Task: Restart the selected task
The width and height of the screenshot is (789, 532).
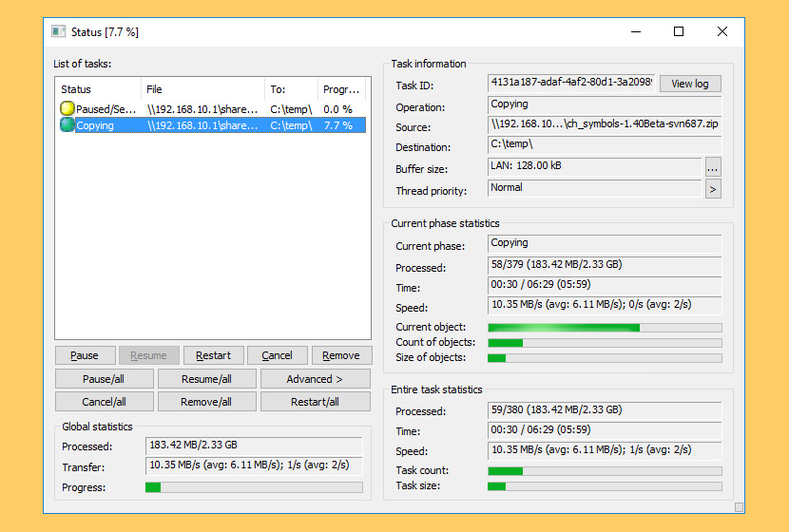Action: coord(213,355)
